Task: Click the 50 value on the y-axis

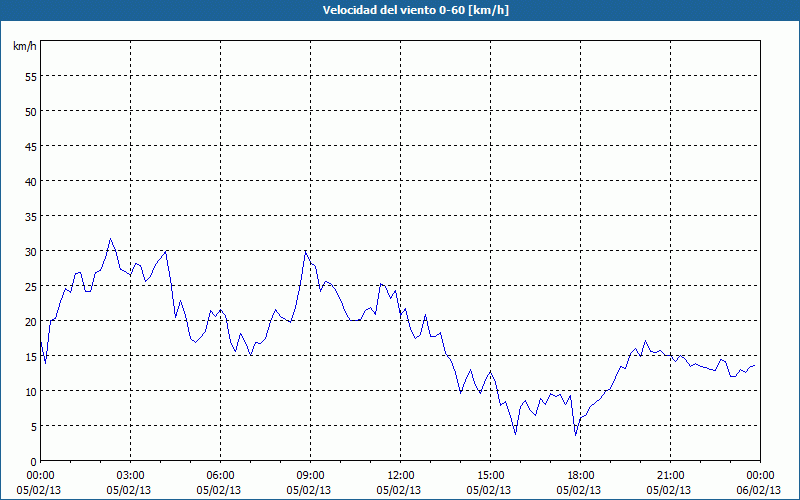Action: pos(31,112)
